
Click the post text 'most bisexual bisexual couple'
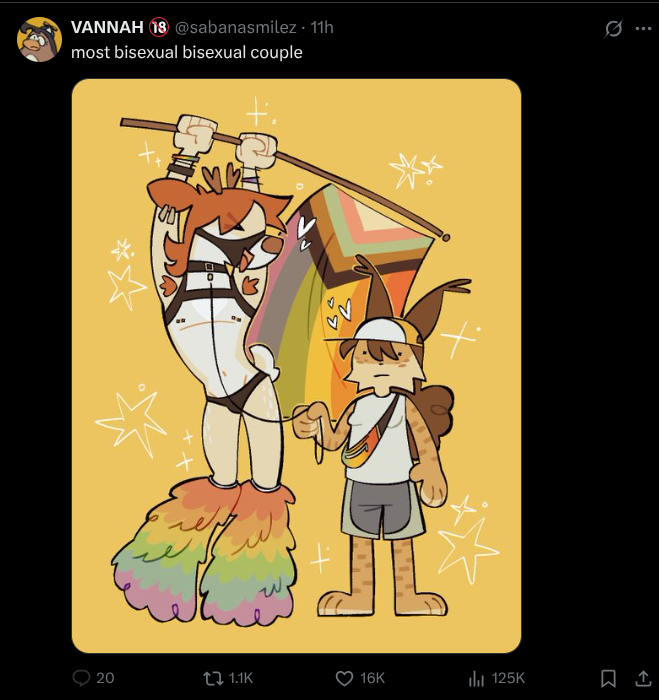coord(187,53)
